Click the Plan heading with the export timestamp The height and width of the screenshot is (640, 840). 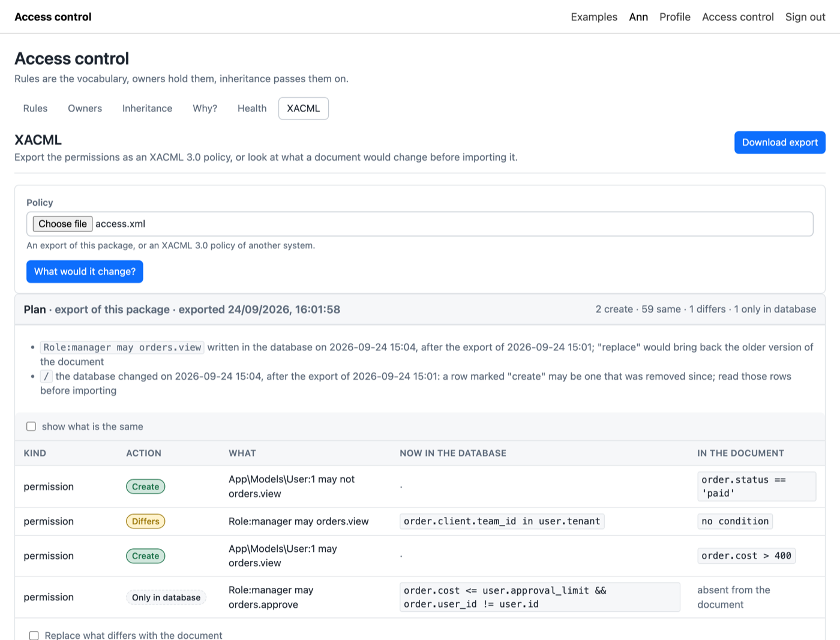(x=182, y=310)
